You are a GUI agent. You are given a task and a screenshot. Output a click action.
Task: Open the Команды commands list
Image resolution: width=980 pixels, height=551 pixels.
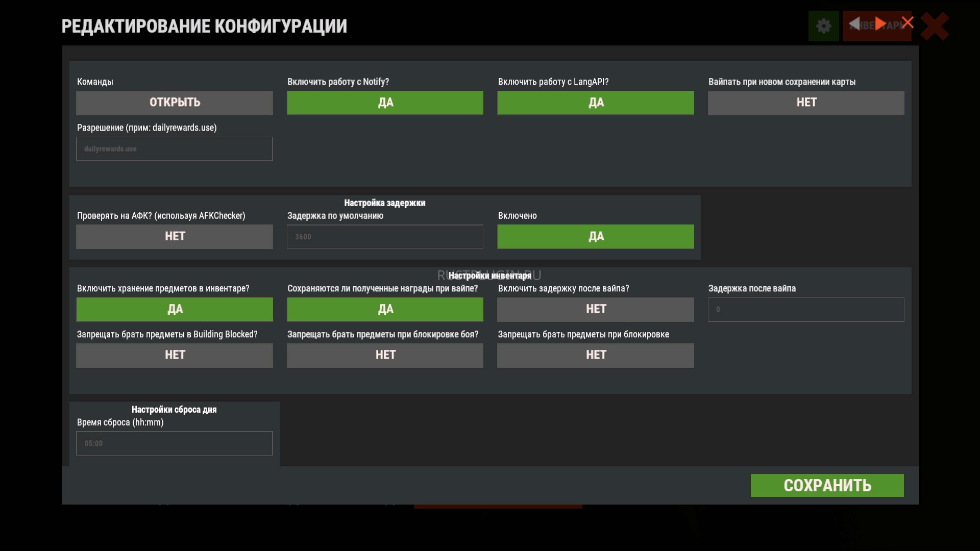click(x=175, y=103)
